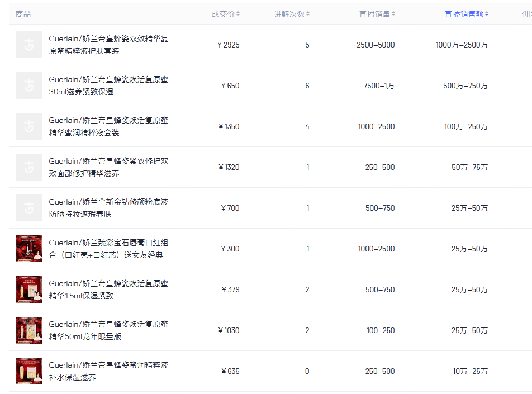The image size is (532, 394).
Task: Click the sort arrows beside 直播销量
Action: 393,14
